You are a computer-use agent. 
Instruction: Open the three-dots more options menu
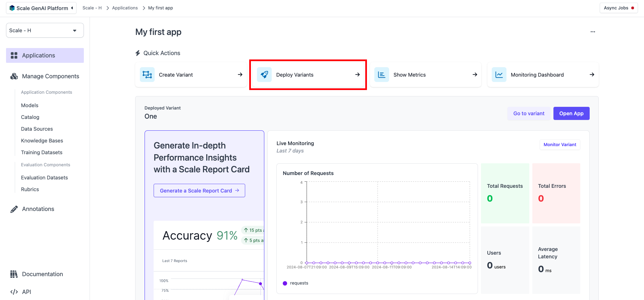point(593,32)
